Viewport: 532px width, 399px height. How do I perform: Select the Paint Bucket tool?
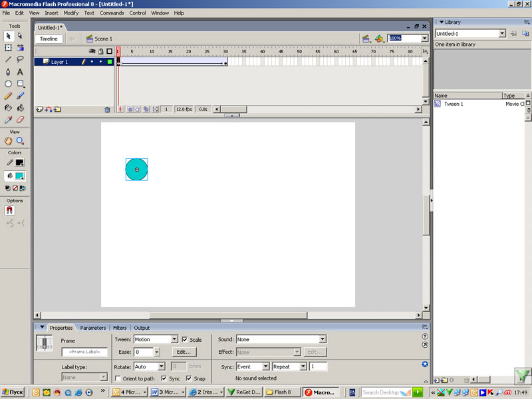click(21, 108)
